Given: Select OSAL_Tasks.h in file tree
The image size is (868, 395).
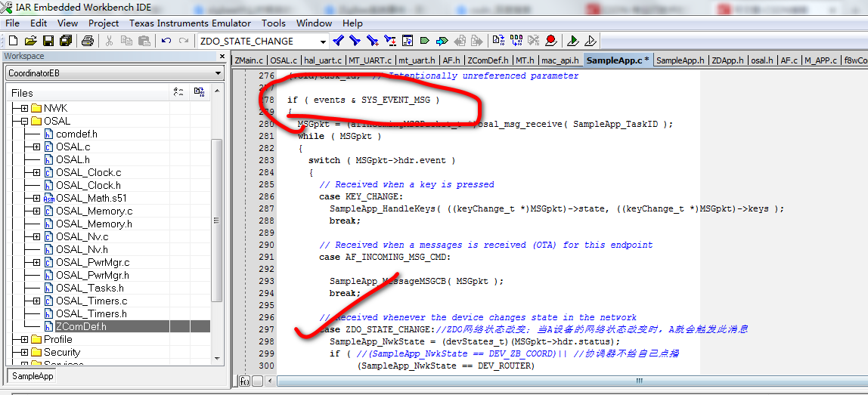Looking at the screenshot, I should pos(90,289).
